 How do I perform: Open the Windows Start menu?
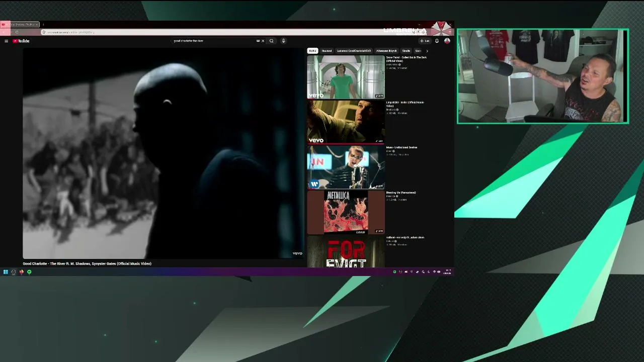coord(6,272)
